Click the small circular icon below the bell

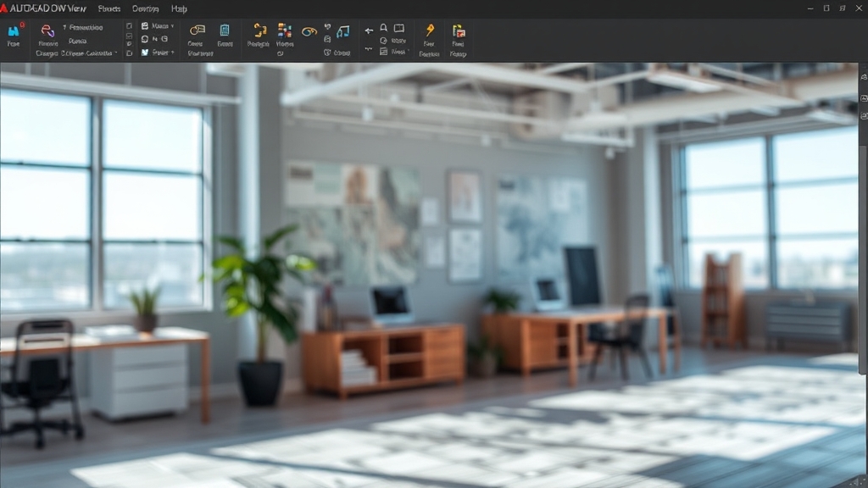click(384, 41)
